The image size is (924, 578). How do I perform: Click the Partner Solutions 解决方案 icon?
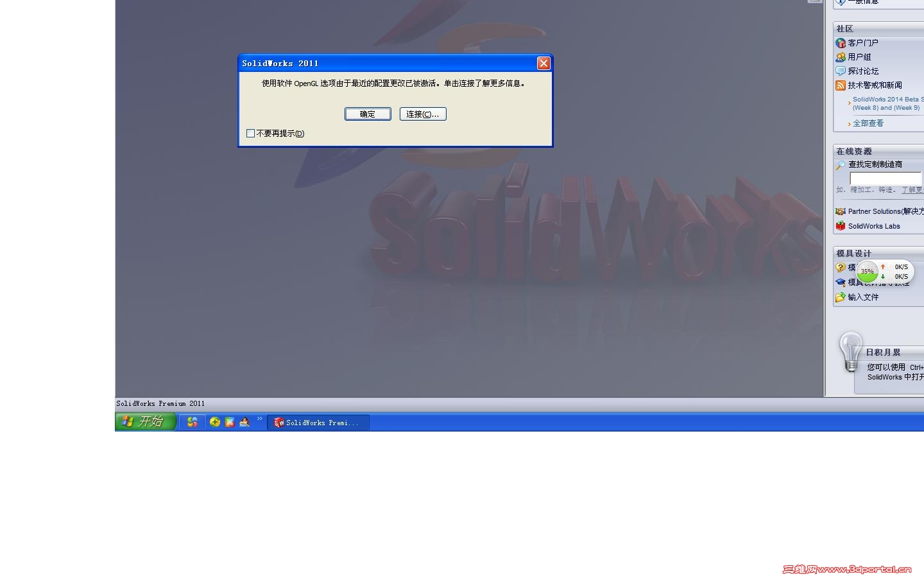[841, 211]
